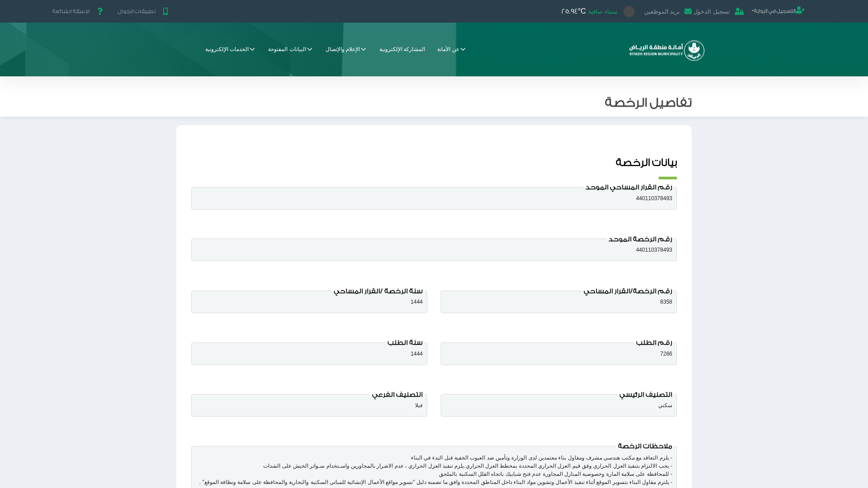Screen dimensions: 868x488
Task: Click the رقم الرخصة الموحد field
Action: [434, 250]
